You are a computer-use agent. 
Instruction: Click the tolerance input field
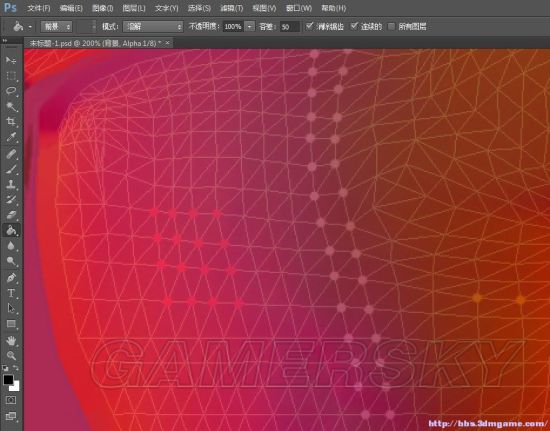[290, 27]
